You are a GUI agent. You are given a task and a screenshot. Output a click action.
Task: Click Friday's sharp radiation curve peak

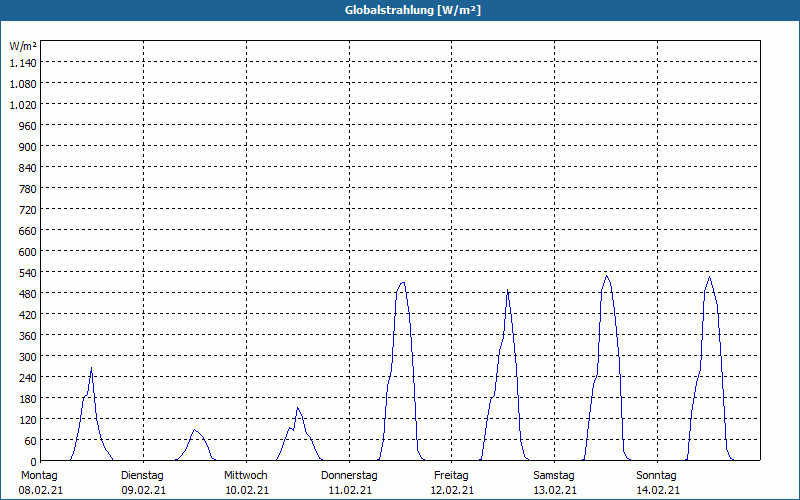pyautogui.click(x=508, y=290)
